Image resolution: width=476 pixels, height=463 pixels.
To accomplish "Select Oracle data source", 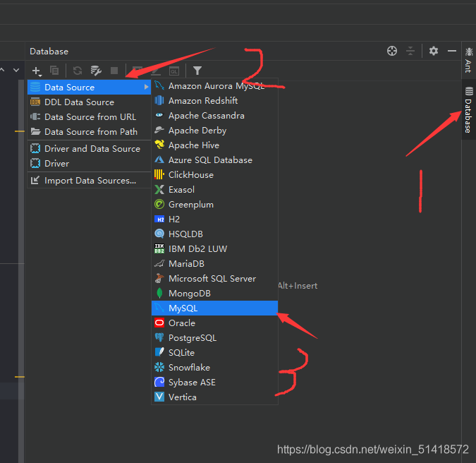I will (x=214, y=323).
